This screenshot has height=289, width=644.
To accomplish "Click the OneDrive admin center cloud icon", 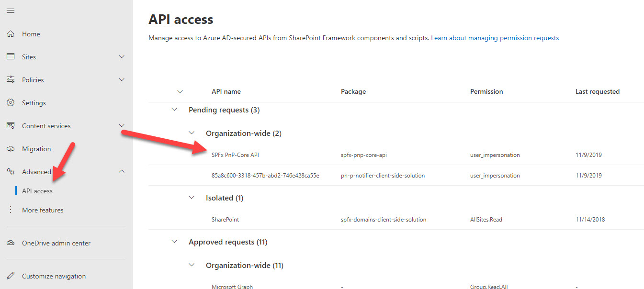I will [11, 243].
